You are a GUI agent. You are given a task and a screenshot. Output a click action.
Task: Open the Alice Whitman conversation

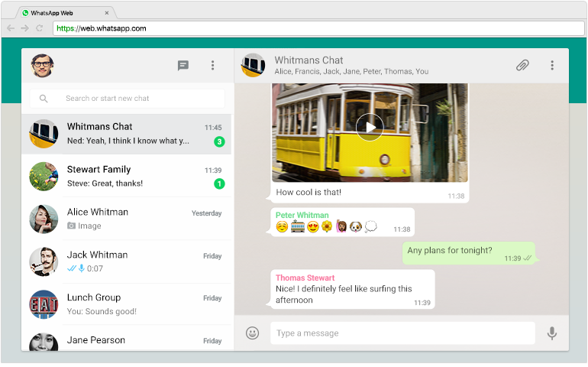click(x=127, y=219)
